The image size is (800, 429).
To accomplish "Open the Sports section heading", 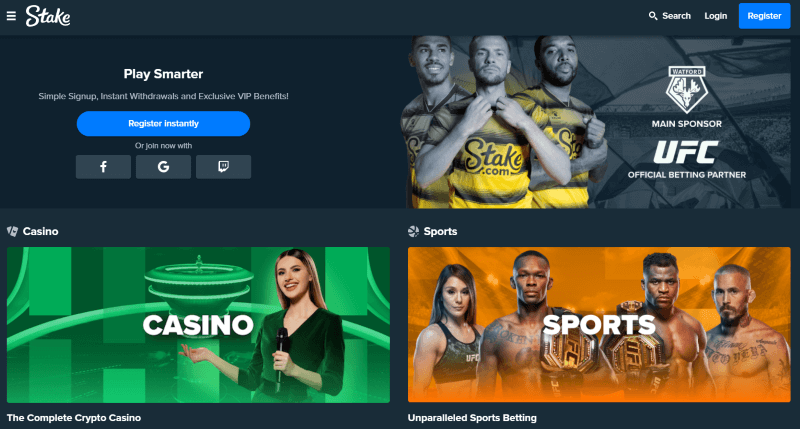I will [x=440, y=232].
